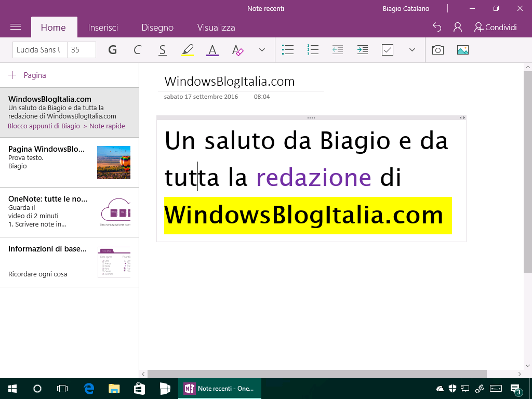The height and width of the screenshot is (399, 532).
Task: Open the OneDrive tray icon
Action: pos(440,389)
